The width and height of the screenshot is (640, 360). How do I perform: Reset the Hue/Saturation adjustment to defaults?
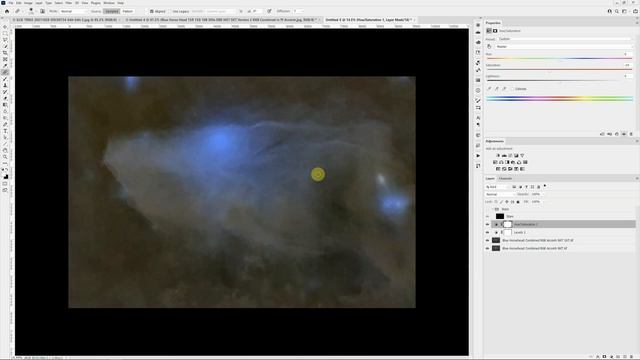617,134
